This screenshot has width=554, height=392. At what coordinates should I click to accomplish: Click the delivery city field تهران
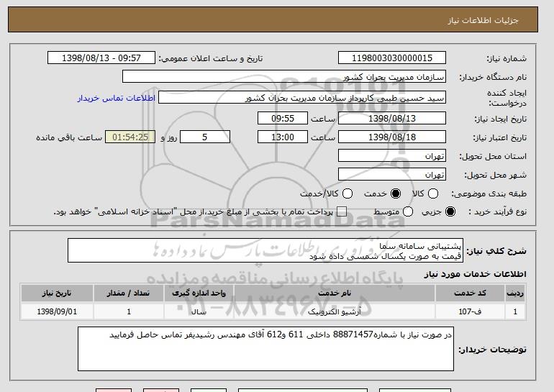pos(392,175)
